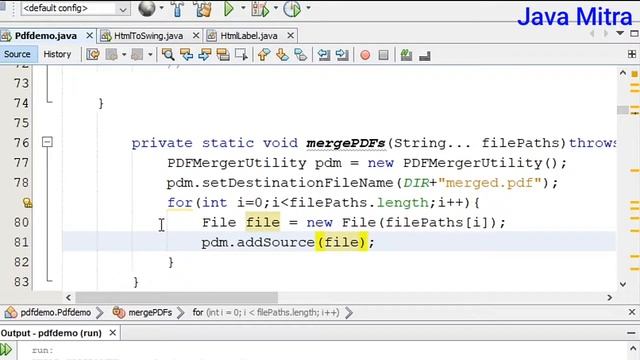Click the re-run double arrow in Output
Screen dimensions: 640x360
(x=6, y=350)
